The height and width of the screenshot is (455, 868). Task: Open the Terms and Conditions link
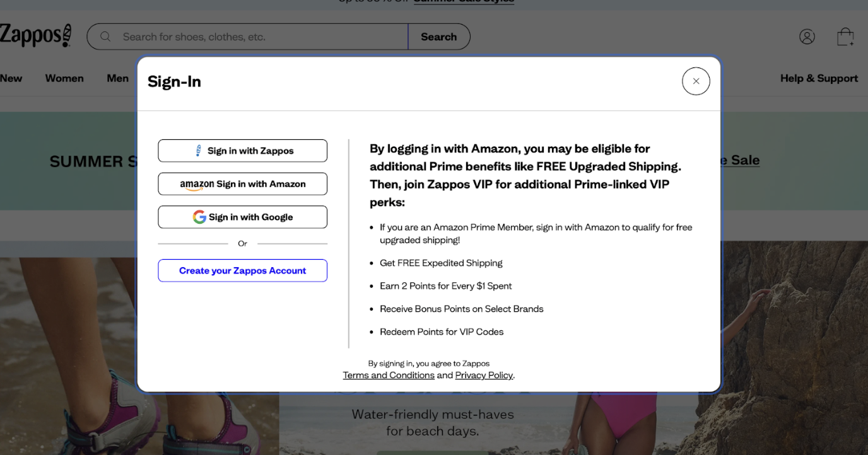389,376
